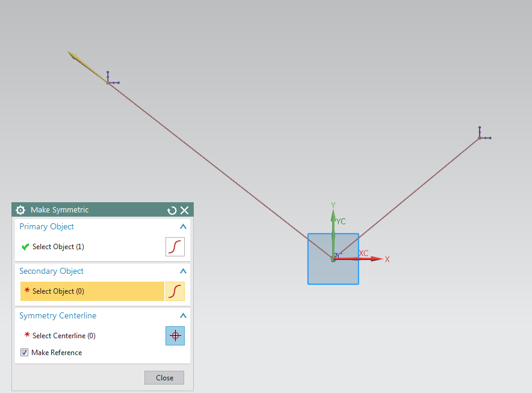The width and height of the screenshot is (532, 393).
Task: Click the Select Centerline crosshair icon
Action: [175, 336]
